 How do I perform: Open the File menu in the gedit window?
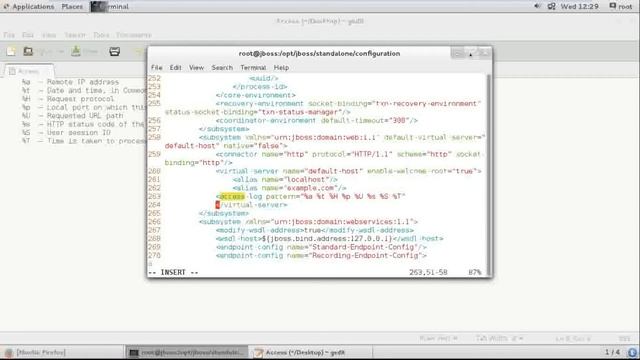pyautogui.click(x=9, y=35)
